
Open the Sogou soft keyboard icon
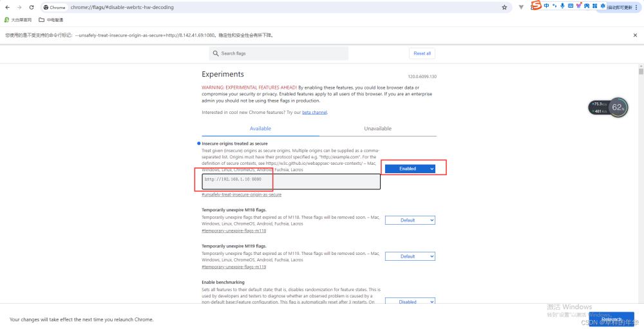click(x=571, y=6)
